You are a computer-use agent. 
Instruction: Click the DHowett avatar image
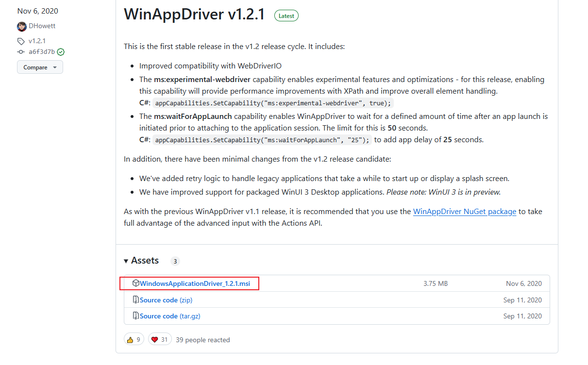22,26
